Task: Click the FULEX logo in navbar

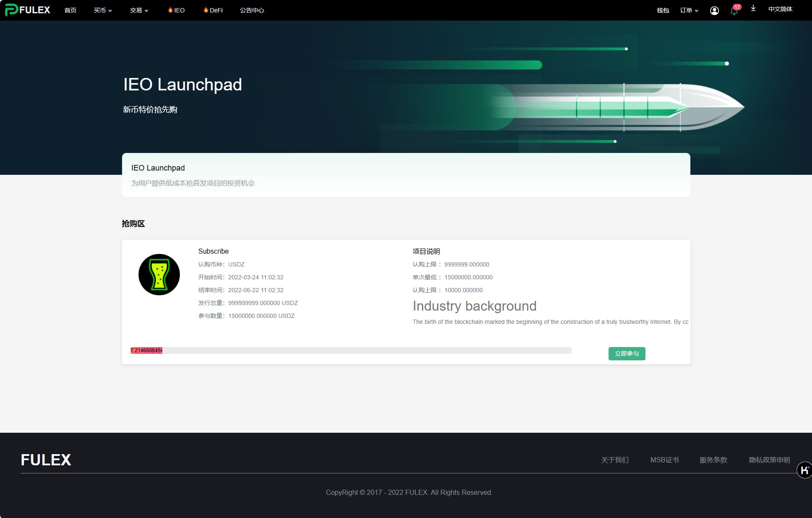Action: pyautogui.click(x=28, y=10)
